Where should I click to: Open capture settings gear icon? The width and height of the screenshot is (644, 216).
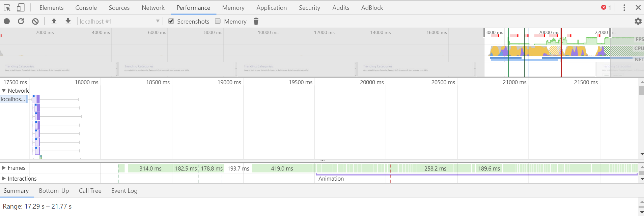(638, 21)
